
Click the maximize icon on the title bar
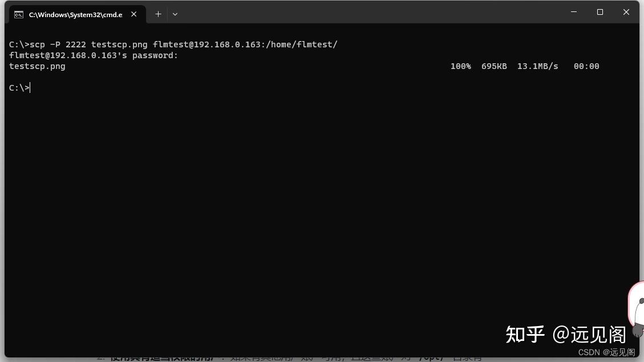pos(600,11)
